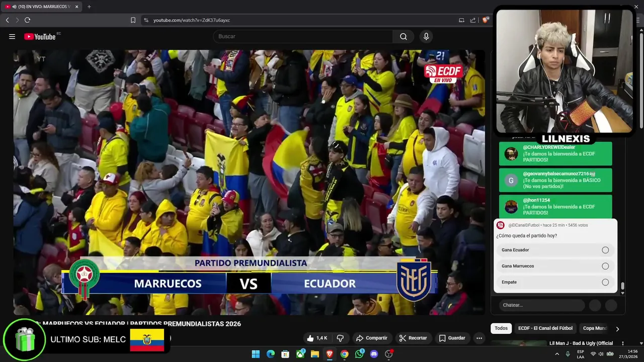Dislike the video with thumbs down

pyautogui.click(x=340, y=338)
